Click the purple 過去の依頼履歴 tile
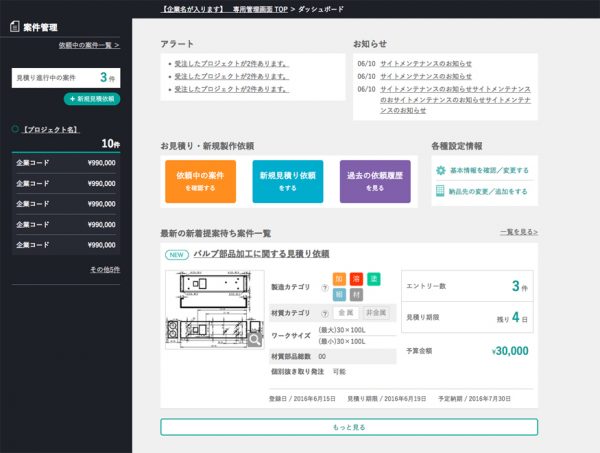This screenshot has width=600, height=453. pyautogui.click(x=374, y=181)
